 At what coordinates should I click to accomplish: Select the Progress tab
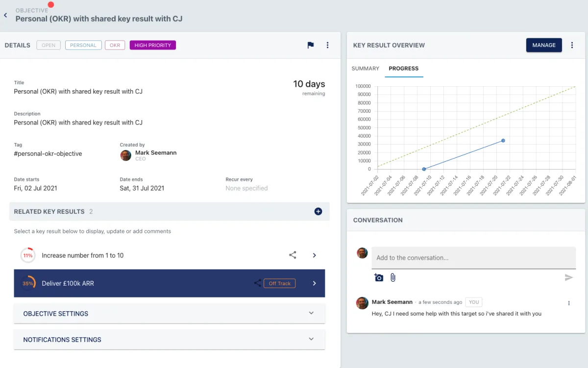pyautogui.click(x=404, y=69)
